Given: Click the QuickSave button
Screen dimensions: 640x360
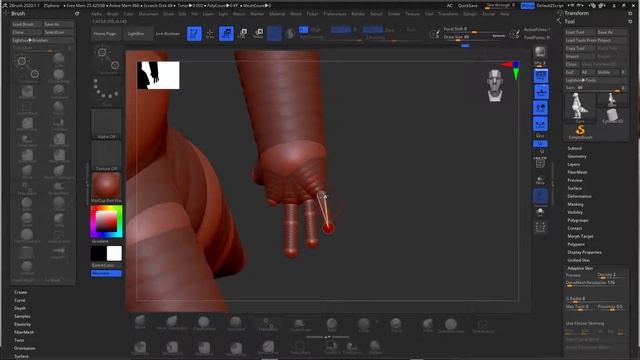Looking at the screenshot, I should click(x=468, y=6).
